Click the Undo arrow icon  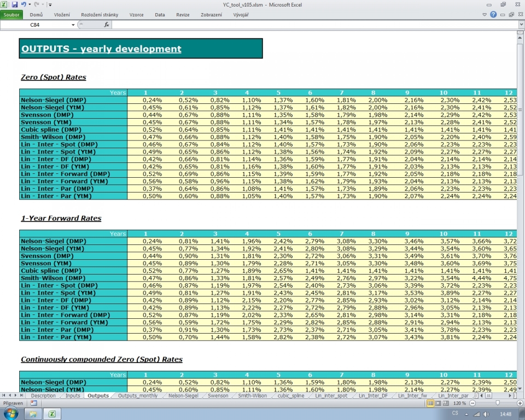point(24,4)
